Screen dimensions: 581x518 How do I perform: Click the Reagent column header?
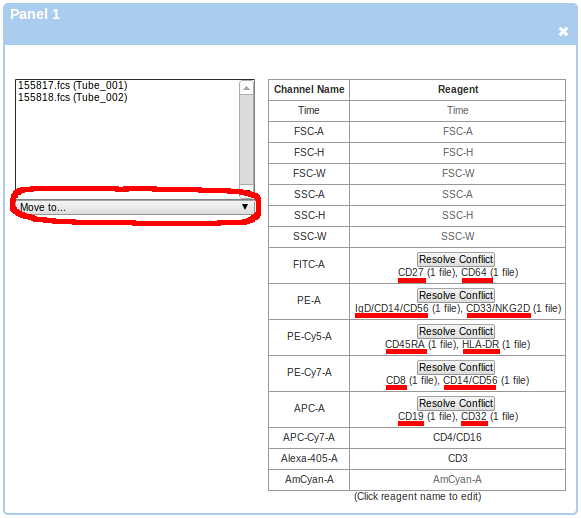(458, 89)
